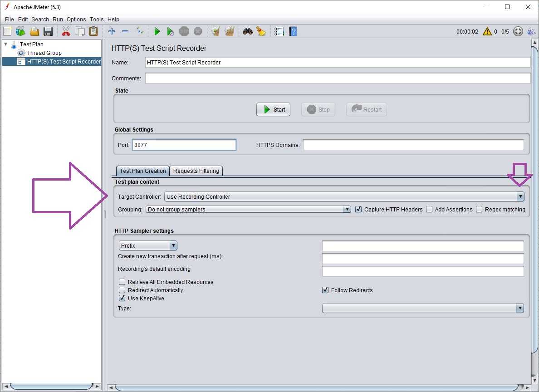Enable the Add Assertions checkbox

point(429,209)
